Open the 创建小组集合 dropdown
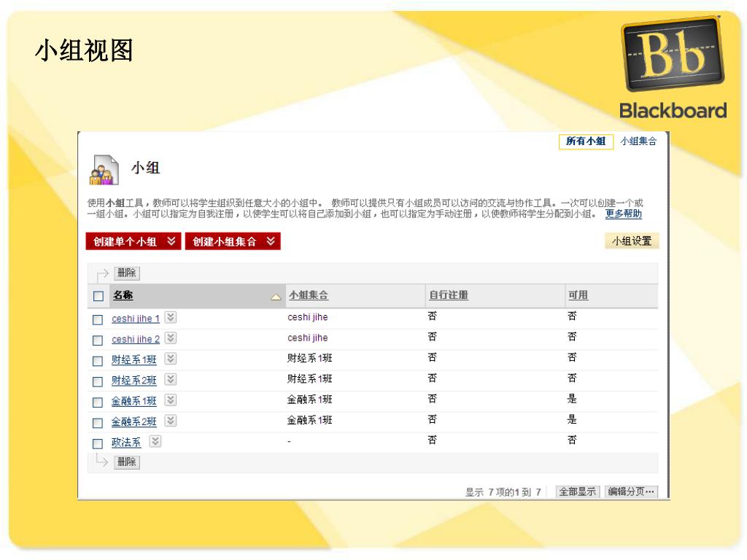The width and height of the screenshot is (747, 560). (x=233, y=241)
